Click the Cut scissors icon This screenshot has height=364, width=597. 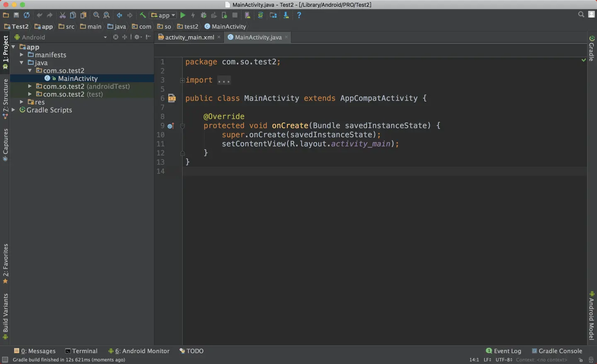coord(63,15)
